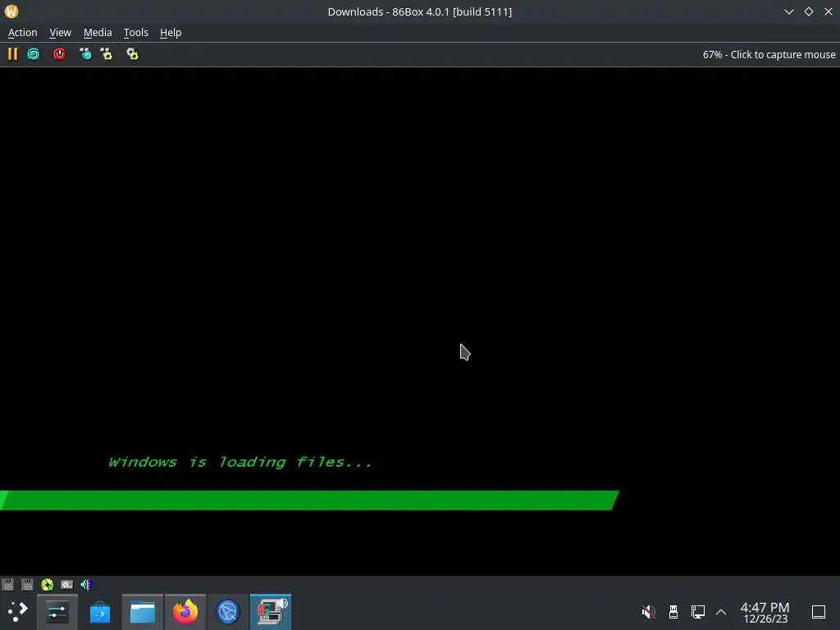This screenshot has height=630, width=840.
Task: Click the sound status icon
Action: click(x=86, y=584)
